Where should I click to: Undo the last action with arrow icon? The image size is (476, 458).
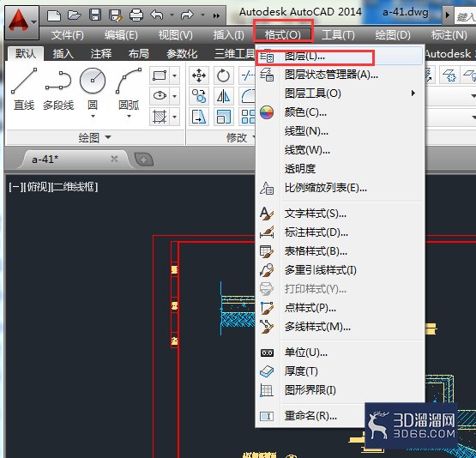(157, 15)
